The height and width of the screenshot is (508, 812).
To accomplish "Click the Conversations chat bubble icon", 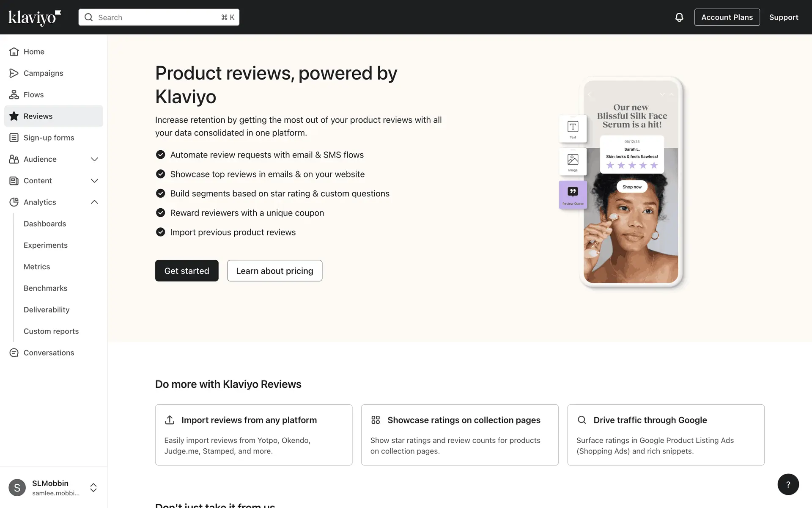I will 14,353.
